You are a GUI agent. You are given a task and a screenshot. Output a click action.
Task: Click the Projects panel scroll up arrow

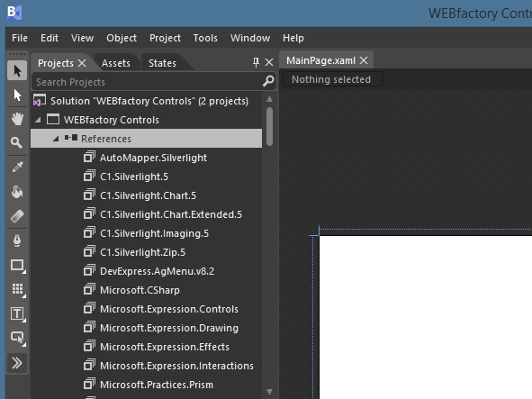(x=269, y=99)
